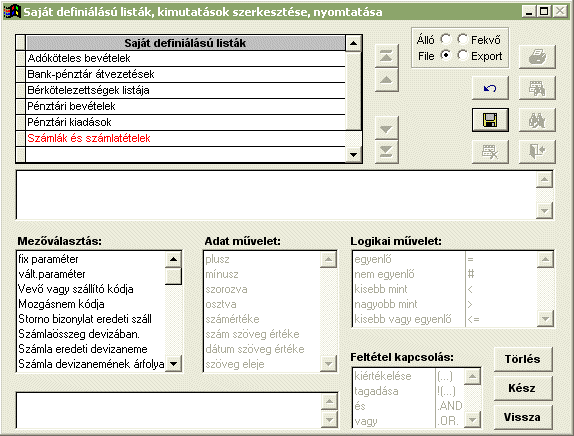574x436 pixels.
Task: Click in the bottom expression text field
Action: pos(168,410)
